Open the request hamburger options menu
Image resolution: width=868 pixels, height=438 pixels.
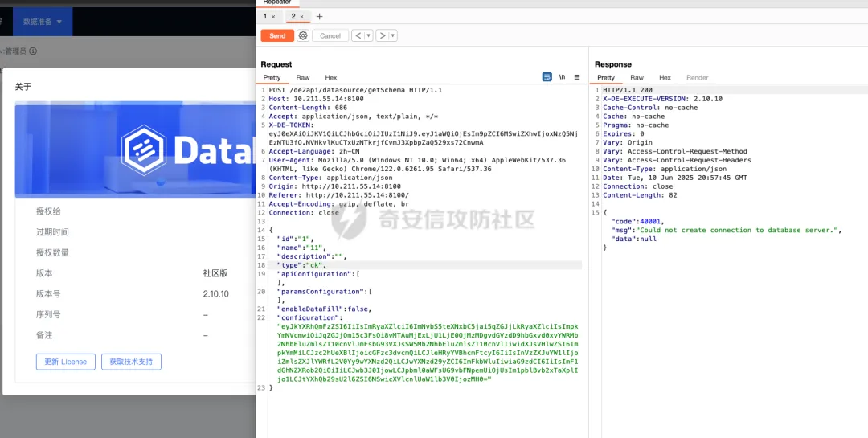point(577,77)
